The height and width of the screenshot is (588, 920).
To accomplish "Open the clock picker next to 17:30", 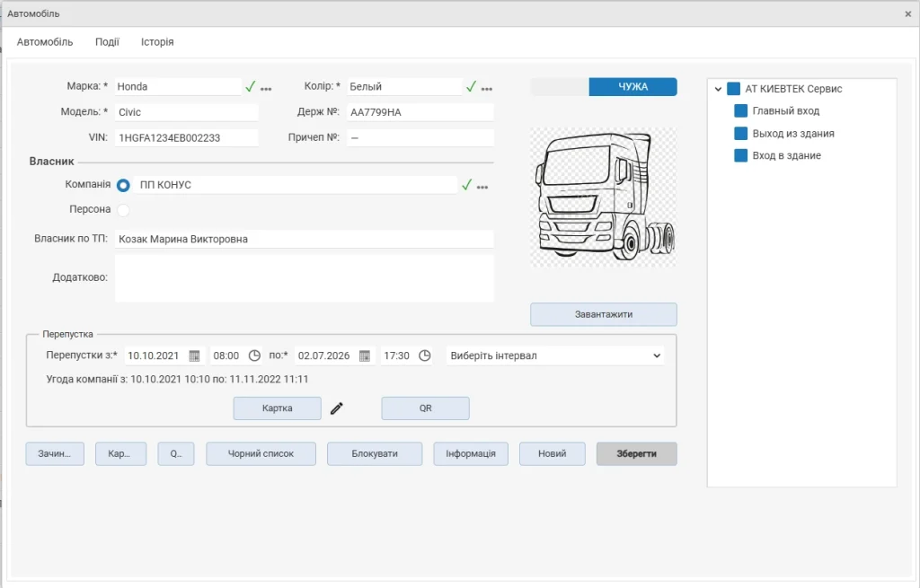I will pyautogui.click(x=424, y=355).
